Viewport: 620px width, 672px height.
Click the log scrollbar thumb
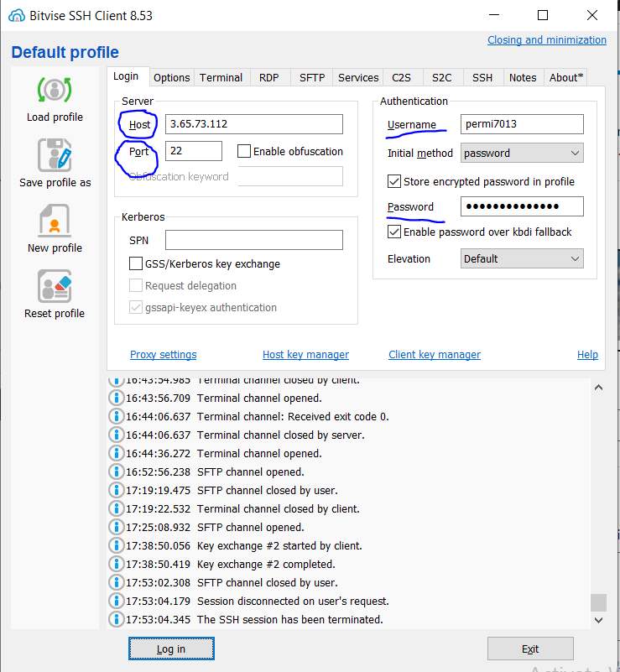598,602
